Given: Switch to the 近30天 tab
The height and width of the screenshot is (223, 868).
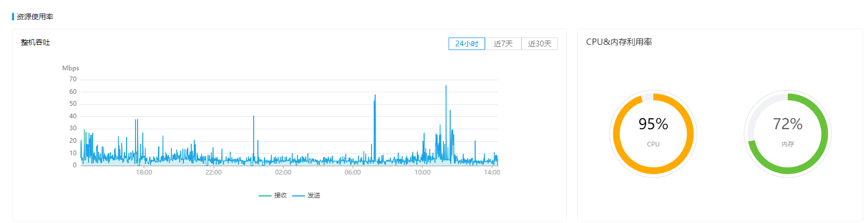Looking at the screenshot, I should point(539,44).
